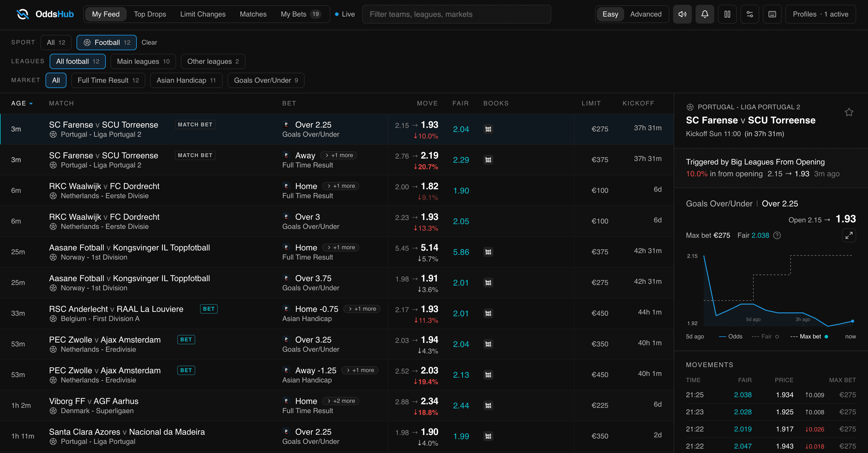Click the Fair price help question icon

click(x=777, y=235)
